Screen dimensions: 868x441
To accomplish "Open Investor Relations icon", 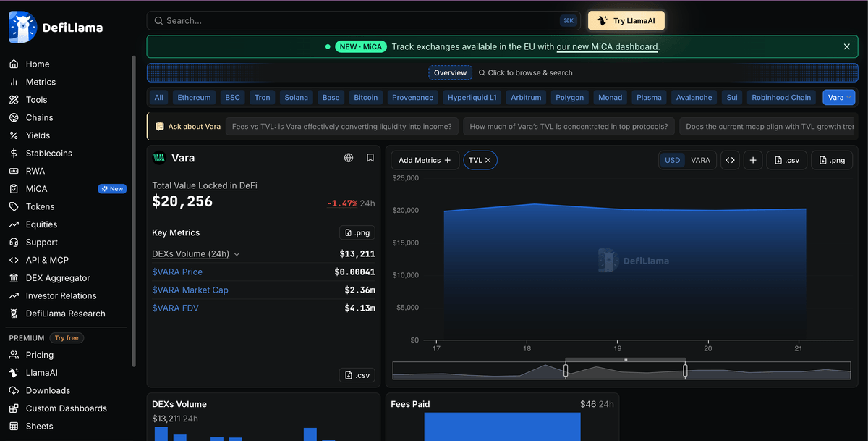I will (14, 295).
